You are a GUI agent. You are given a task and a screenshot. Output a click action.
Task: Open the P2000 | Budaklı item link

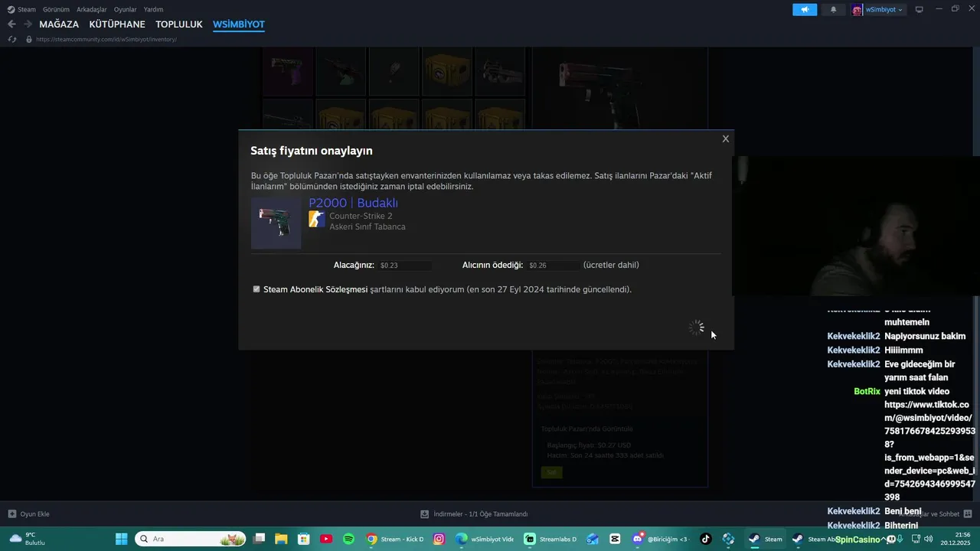(353, 203)
